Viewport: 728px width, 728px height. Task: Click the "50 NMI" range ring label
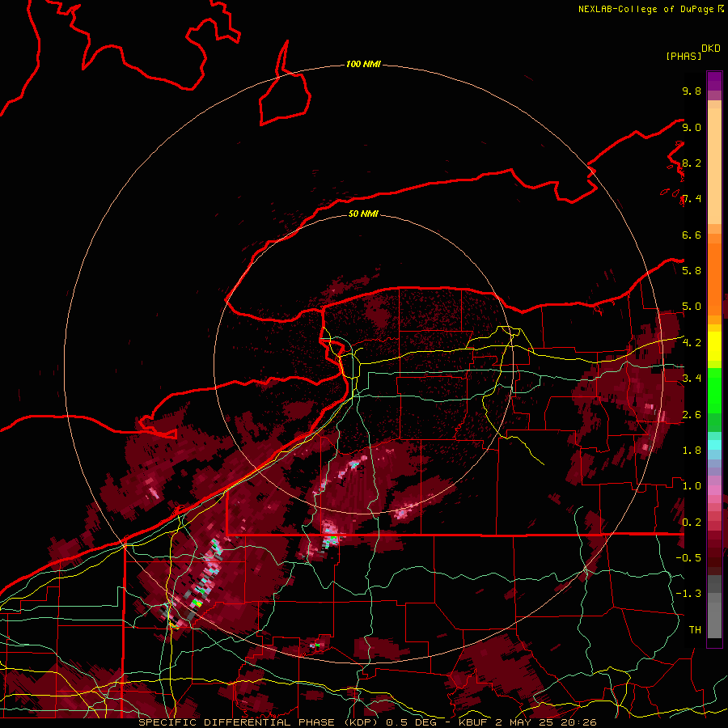click(x=363, y=214)
